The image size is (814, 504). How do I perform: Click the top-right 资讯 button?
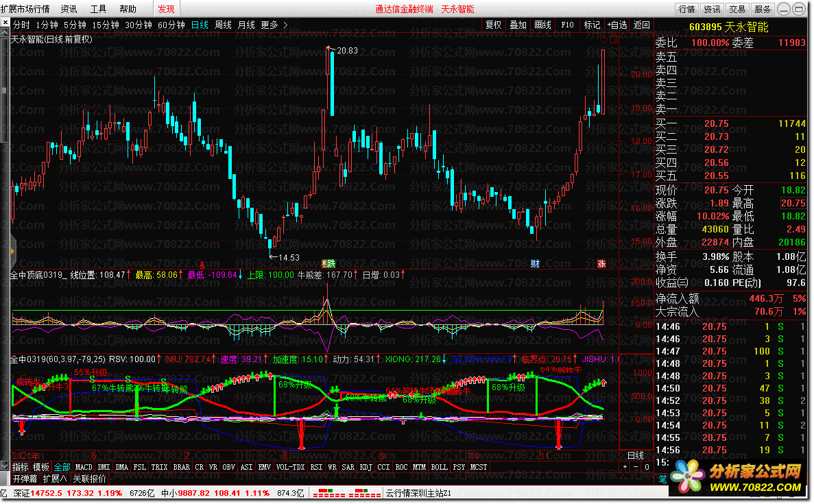pyautogui.click(x=712, y=10)
